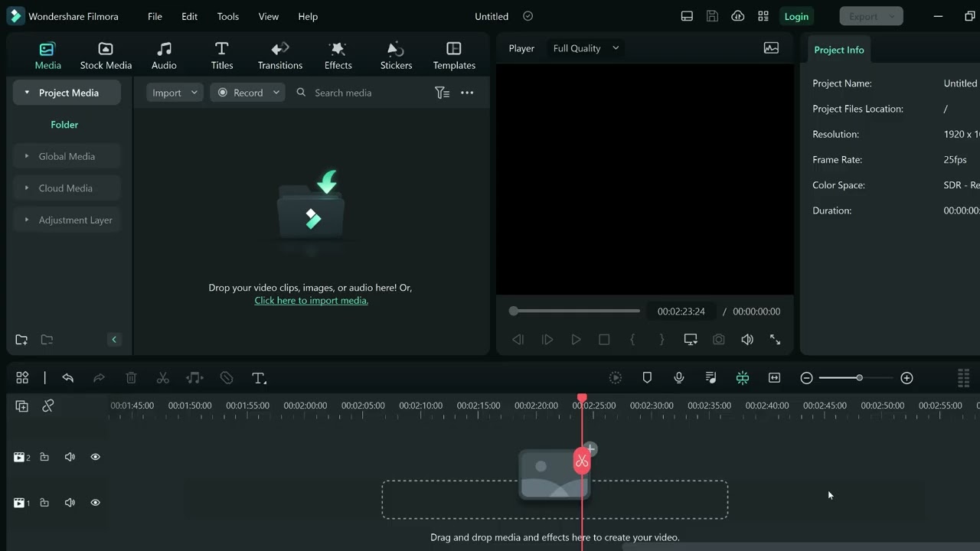The width and height of the screenshot is (980, 551).
Task: Click the split scissors tool
Action: click(x=162, y=378)
